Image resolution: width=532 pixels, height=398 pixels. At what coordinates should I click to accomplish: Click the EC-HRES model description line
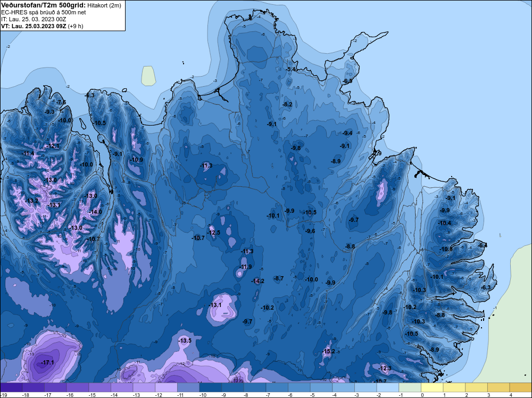point(44,12)
